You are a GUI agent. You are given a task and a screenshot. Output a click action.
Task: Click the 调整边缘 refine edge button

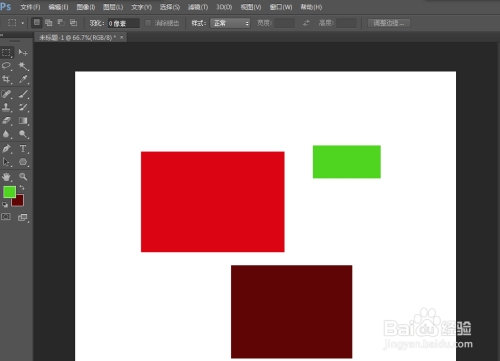(x=389, y=23)
